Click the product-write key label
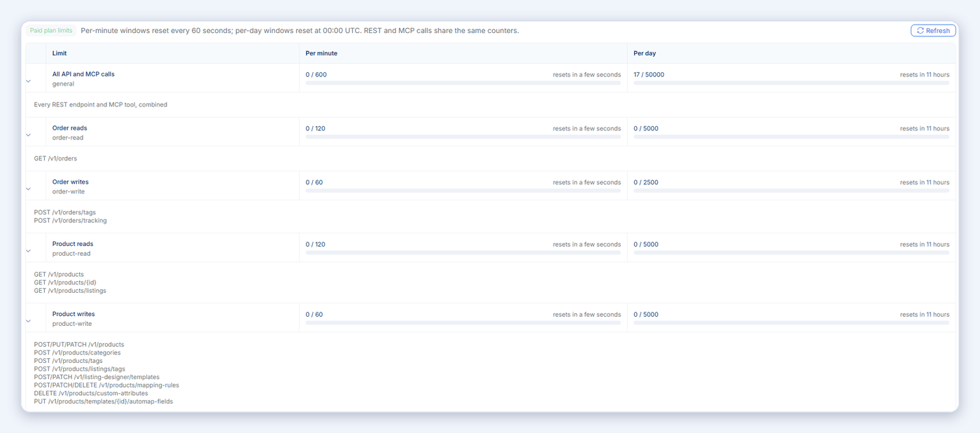This screenshot has height=433, width=980. click(x=72, y=324)
